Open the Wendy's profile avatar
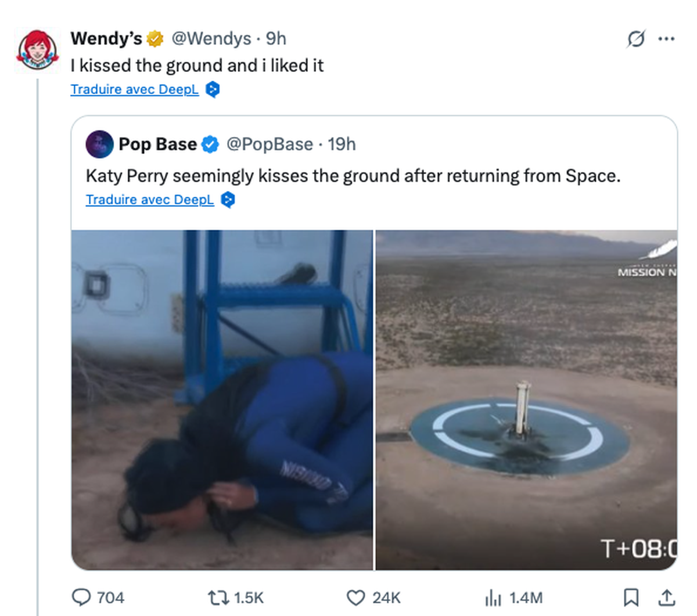The width and height of the screenshot is (697, 616). (x=37, y=50)
